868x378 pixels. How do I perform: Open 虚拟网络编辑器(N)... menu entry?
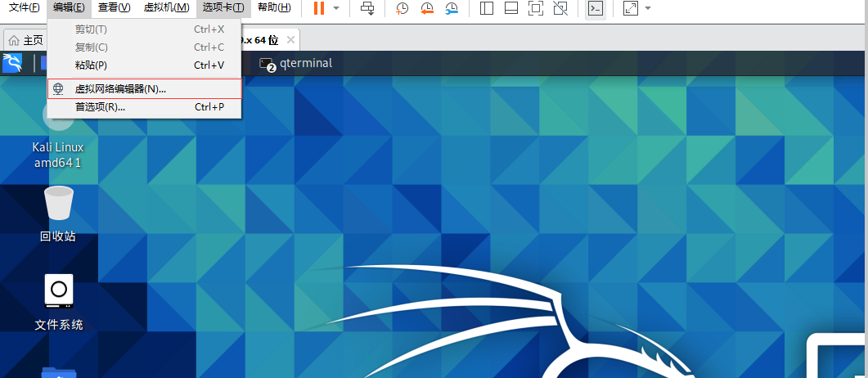click(x=145, y=89)
